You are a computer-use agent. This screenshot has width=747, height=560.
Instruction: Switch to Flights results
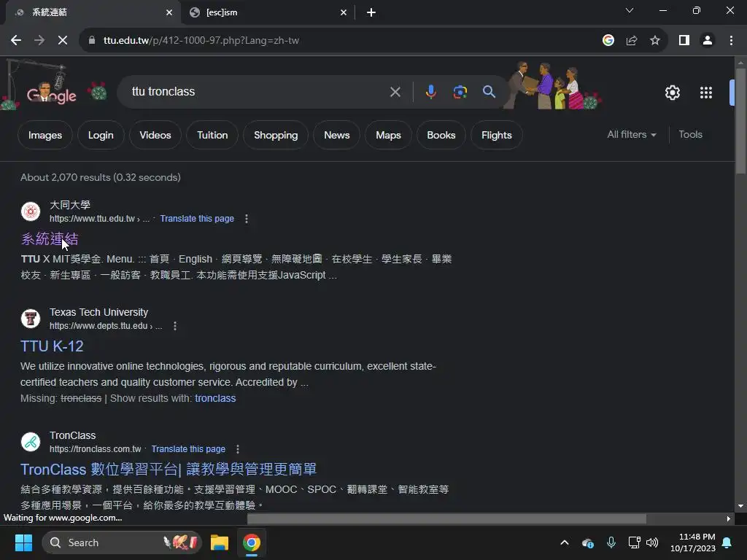coord(496,135)
